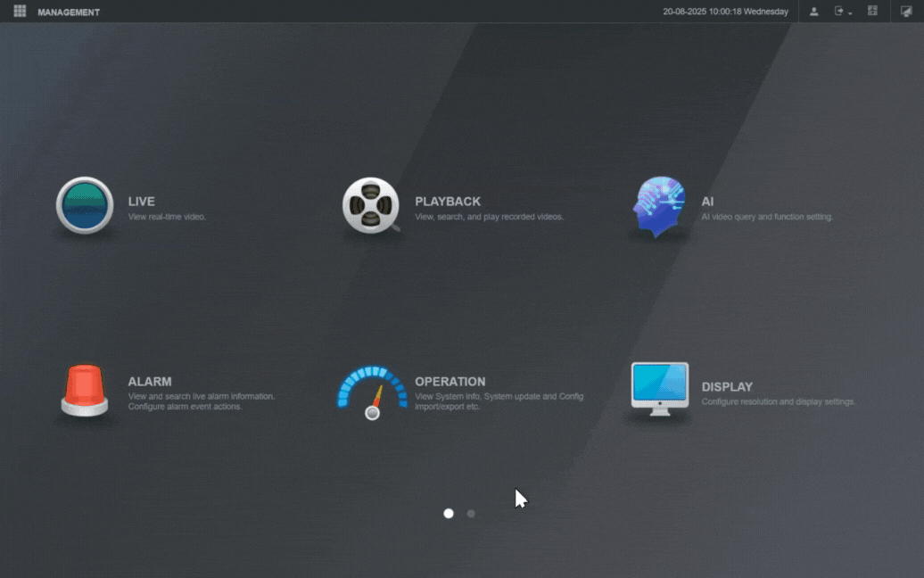Screen dimensions: 924x578
Task: Click the OPERATION title text
Action: (450, 382)
